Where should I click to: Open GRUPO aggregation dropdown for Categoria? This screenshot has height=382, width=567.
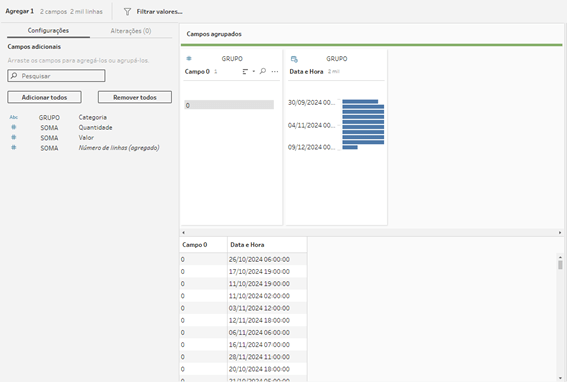[x=49, y=118]
